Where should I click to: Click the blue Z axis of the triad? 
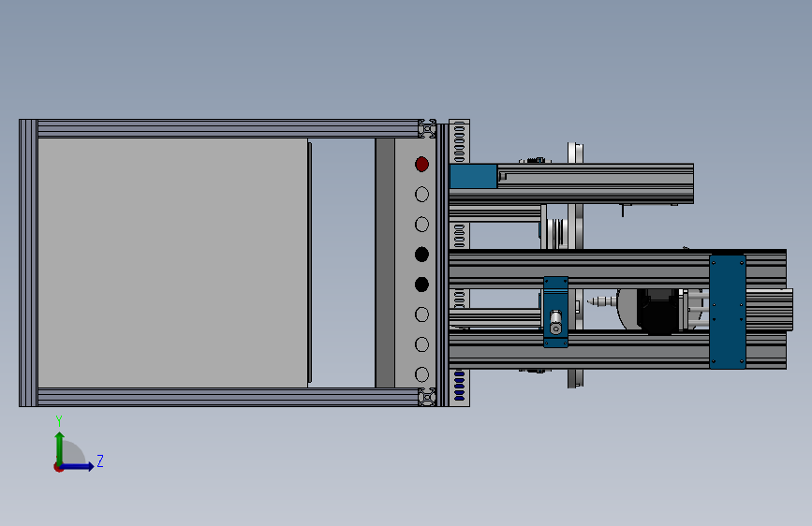click(x=78, y=466)
